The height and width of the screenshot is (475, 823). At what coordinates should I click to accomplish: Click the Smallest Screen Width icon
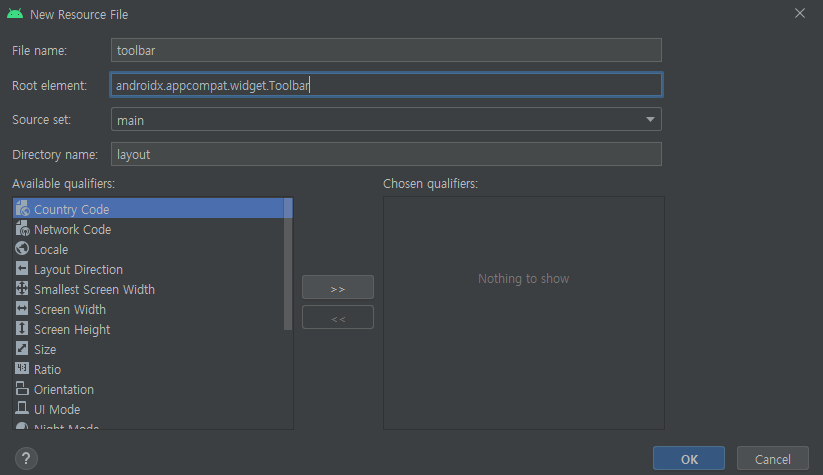tap(22, 289)
